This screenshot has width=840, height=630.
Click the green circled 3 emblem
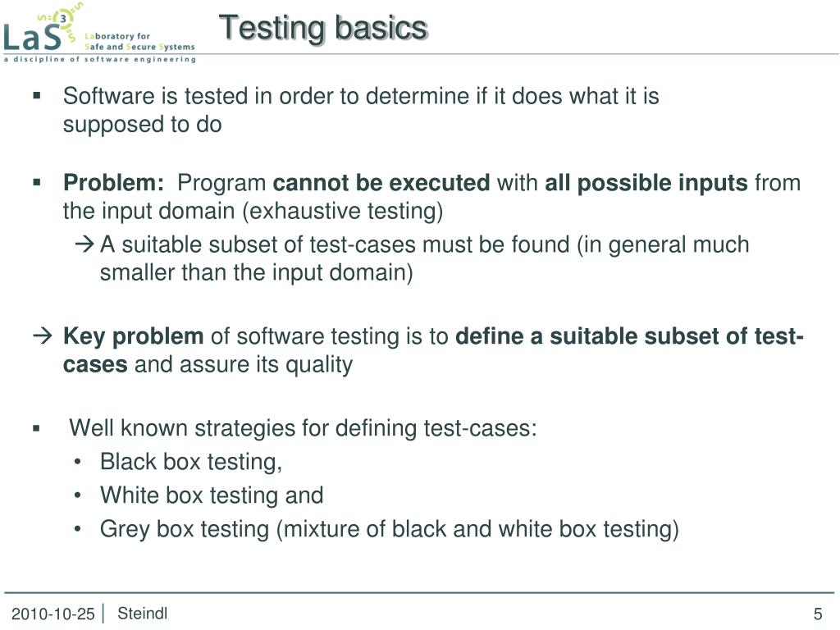pos(64,19)
